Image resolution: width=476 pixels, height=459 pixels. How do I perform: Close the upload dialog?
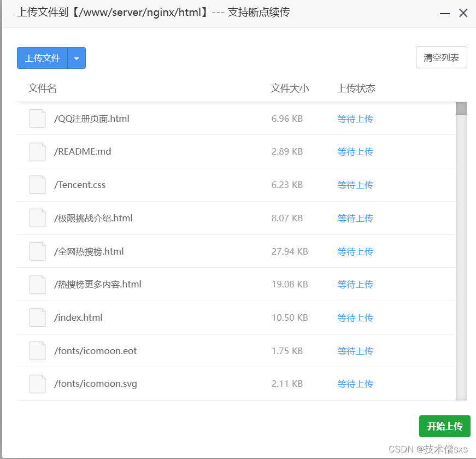coord(463,13)
